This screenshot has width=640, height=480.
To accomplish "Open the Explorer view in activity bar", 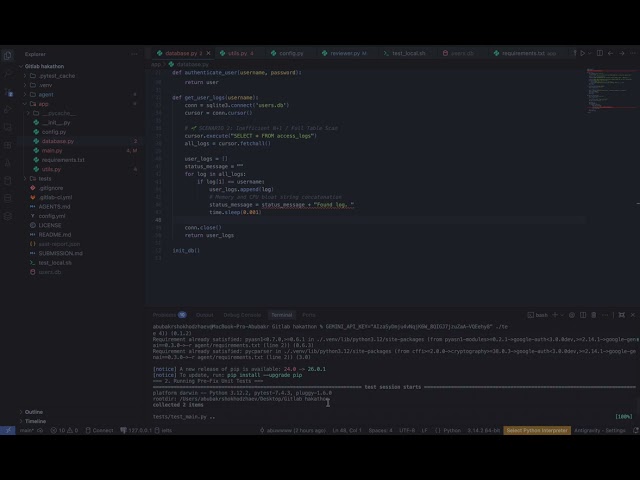I will [8, 56].
